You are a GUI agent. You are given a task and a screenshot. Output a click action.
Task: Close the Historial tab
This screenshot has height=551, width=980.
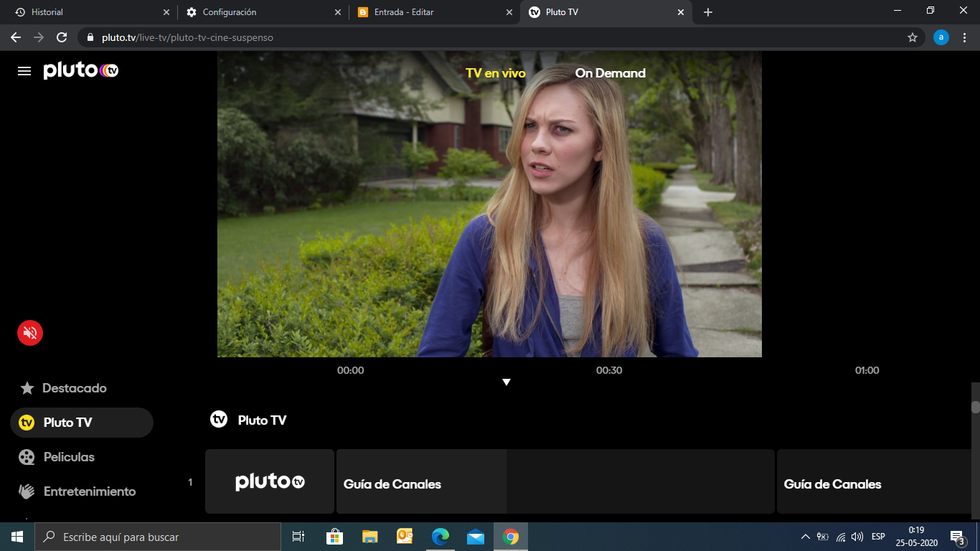click(166, 12)
